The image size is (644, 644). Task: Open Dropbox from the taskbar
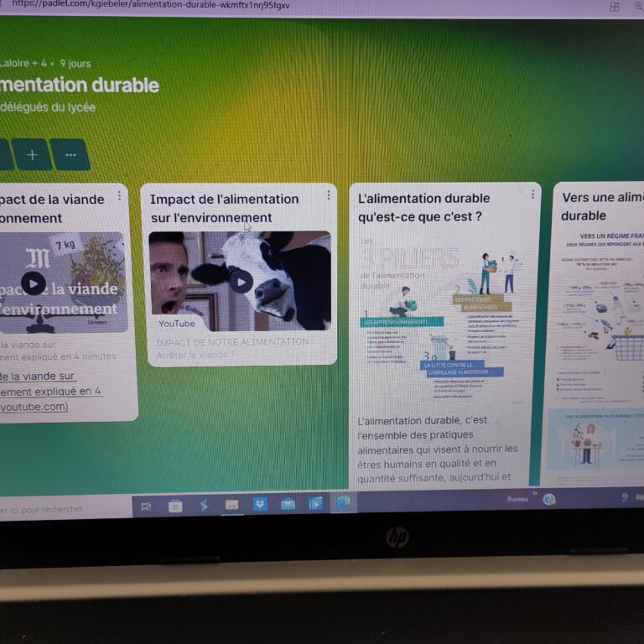260,503
